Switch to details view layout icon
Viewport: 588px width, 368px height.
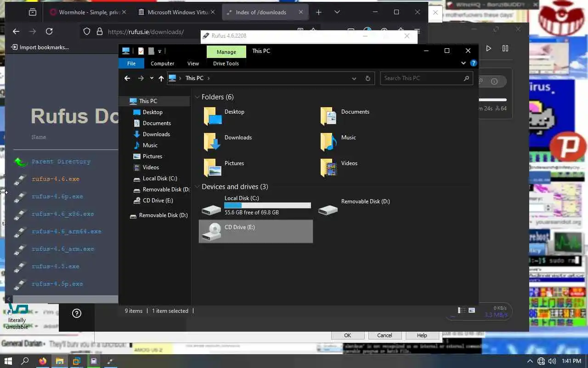click(462, 310)
